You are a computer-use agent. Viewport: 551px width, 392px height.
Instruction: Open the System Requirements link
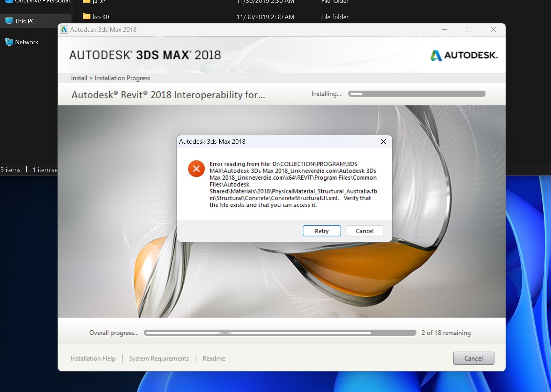click(159, 358)
